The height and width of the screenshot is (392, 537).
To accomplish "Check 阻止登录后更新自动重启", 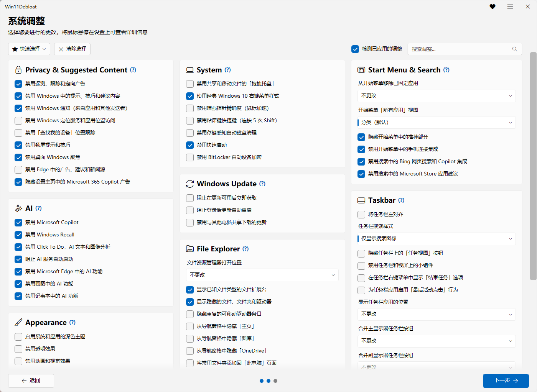I will [190, 210].
